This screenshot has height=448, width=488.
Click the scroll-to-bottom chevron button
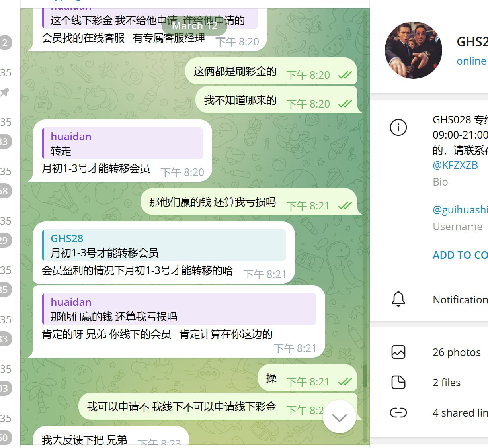pyautogui.click(x=340, y=417)
